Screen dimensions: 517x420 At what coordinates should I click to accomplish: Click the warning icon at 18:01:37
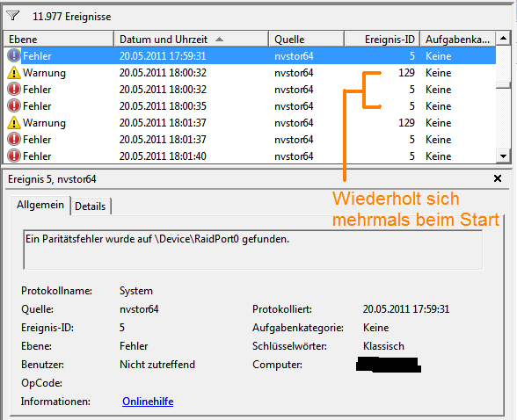point(14,122)
